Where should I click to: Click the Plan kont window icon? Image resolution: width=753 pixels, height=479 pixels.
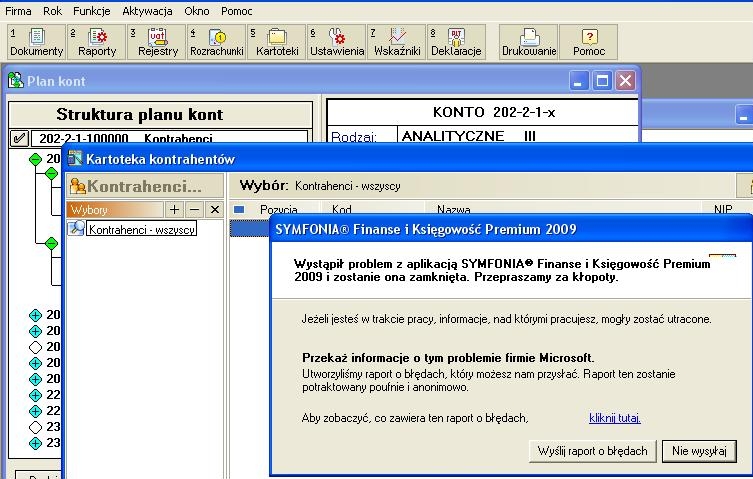click(15, 81)
